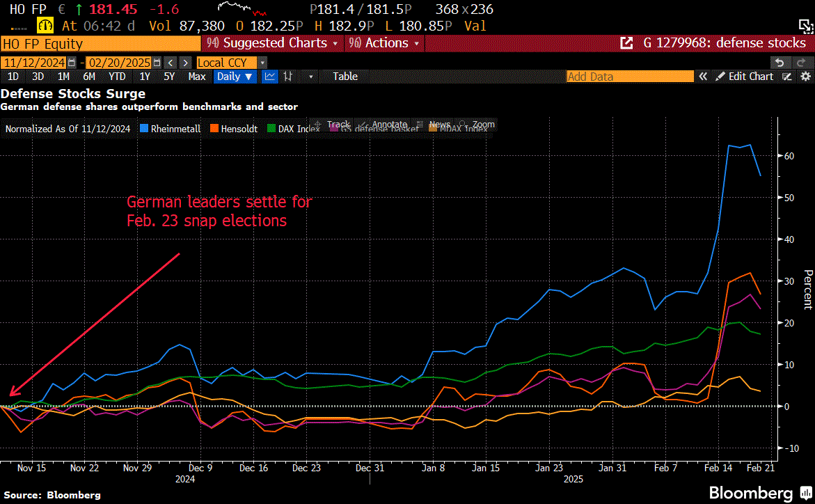The height and width of the screenshot is (504, 815).
Task: Click the Normalized As Of 11/12/2024 label
Action: pos(68,129)
